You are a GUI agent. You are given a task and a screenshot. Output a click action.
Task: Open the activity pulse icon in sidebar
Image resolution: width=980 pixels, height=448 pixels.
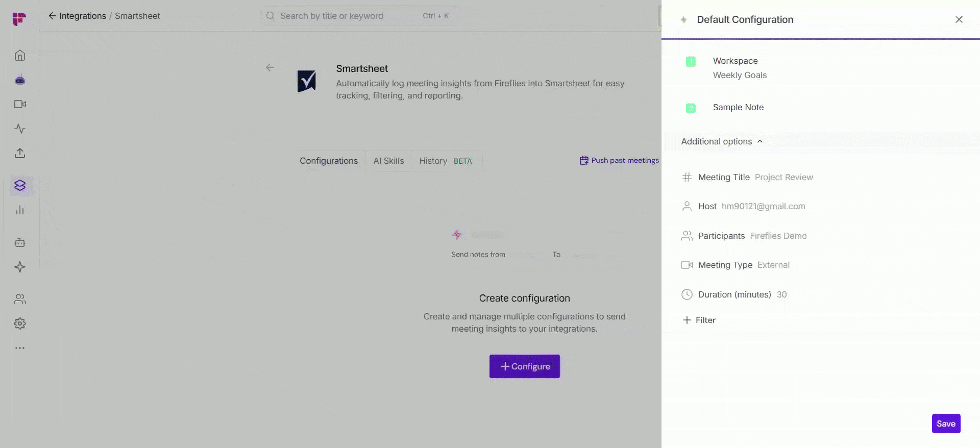pyautogui.click(x=20, y=129)
